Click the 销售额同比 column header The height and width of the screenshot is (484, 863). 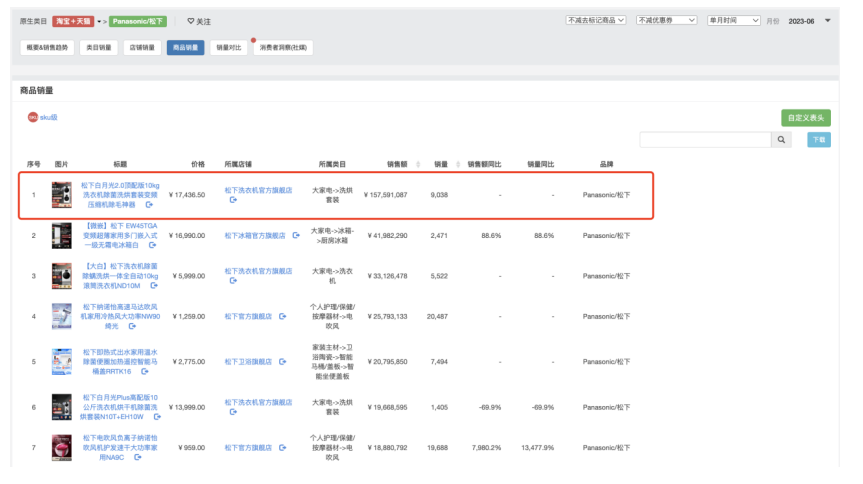click(x=484, y=164)
